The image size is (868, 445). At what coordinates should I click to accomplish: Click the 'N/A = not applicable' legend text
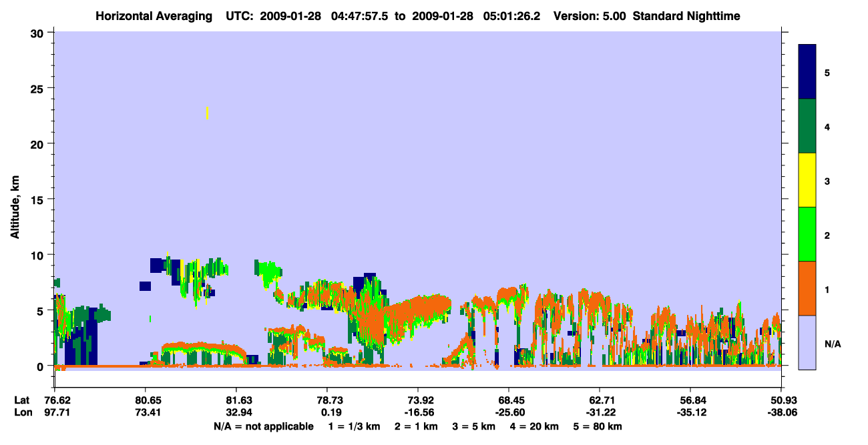click(x=263, y=426)
